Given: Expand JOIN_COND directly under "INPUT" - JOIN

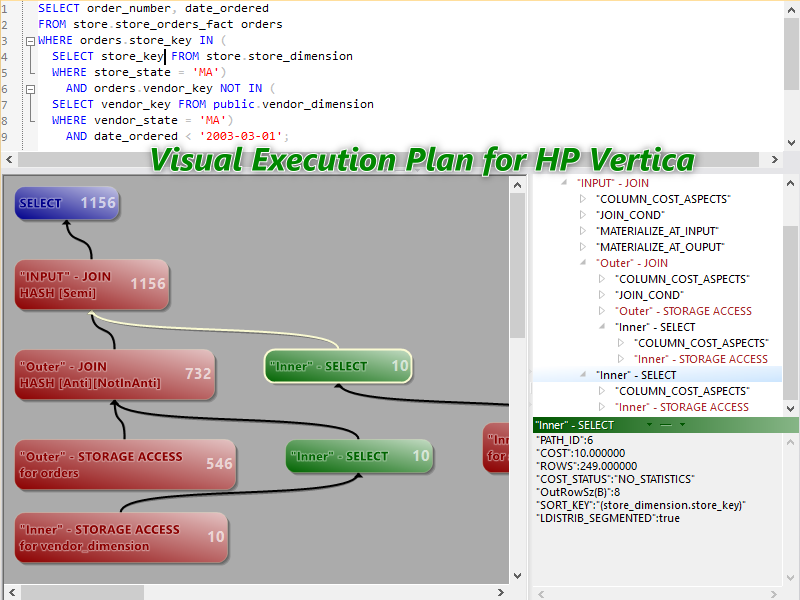Looking at the screenshot, I should pyautogui.click(x=583, y=215).
